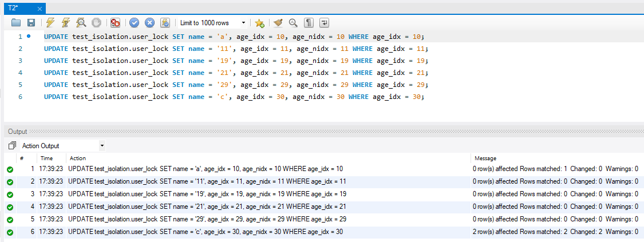Click the Output panel title

pyautogui.click(x=17, y=132)
